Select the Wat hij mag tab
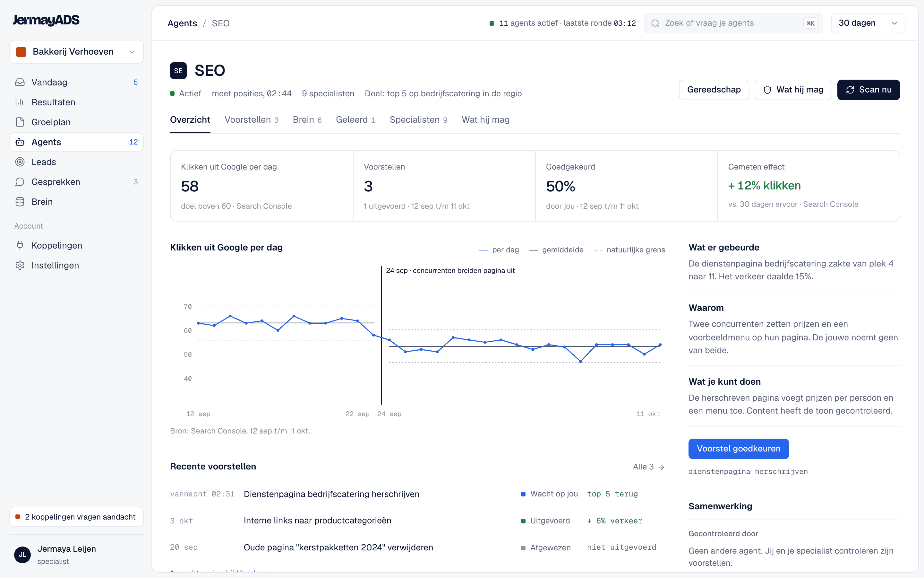 click(485, 120)
